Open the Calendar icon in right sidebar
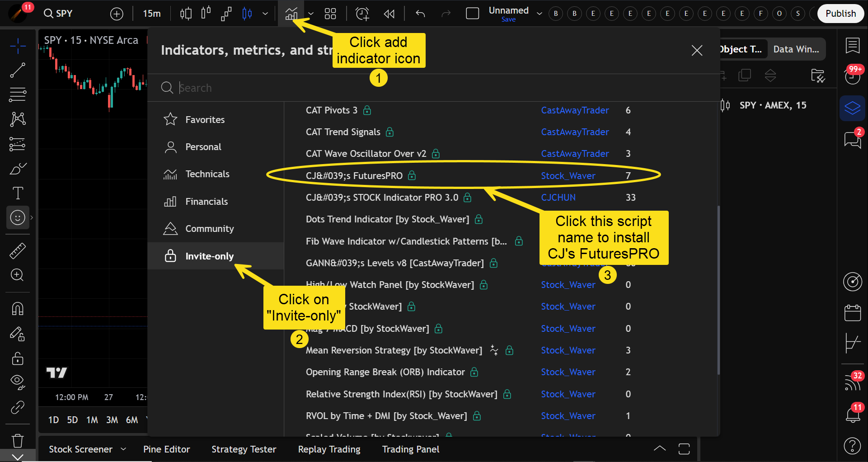The image size is (868, 462). coord(853,313)
